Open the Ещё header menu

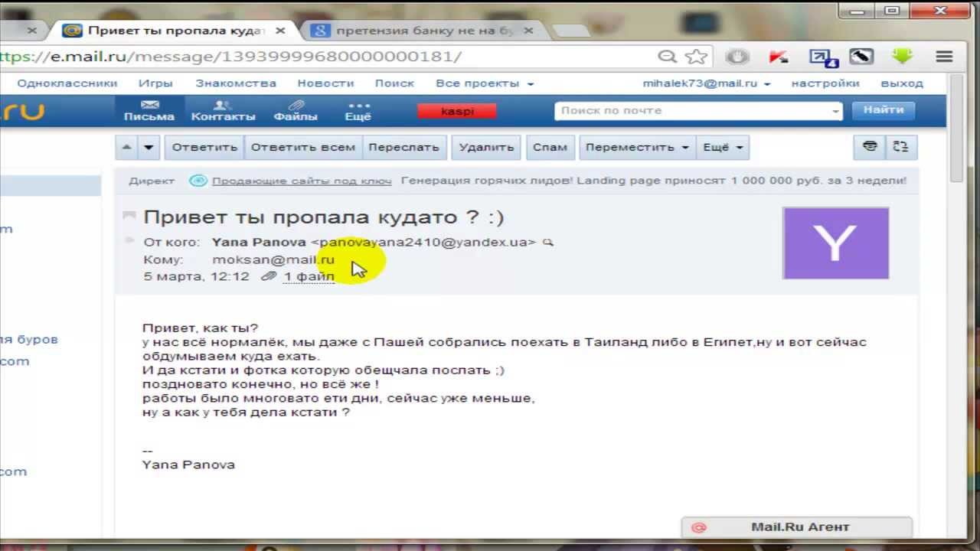358,111
